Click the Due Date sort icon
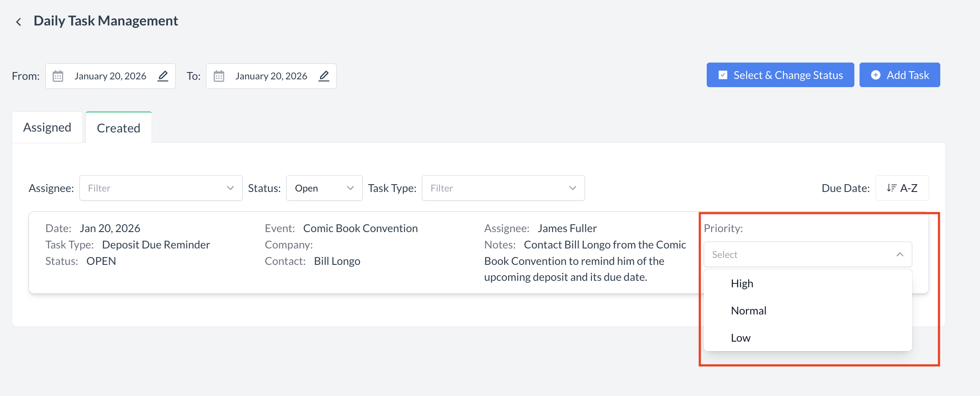Image resolution: width=980 pixels, height=396 pixels. pos(891,188)
